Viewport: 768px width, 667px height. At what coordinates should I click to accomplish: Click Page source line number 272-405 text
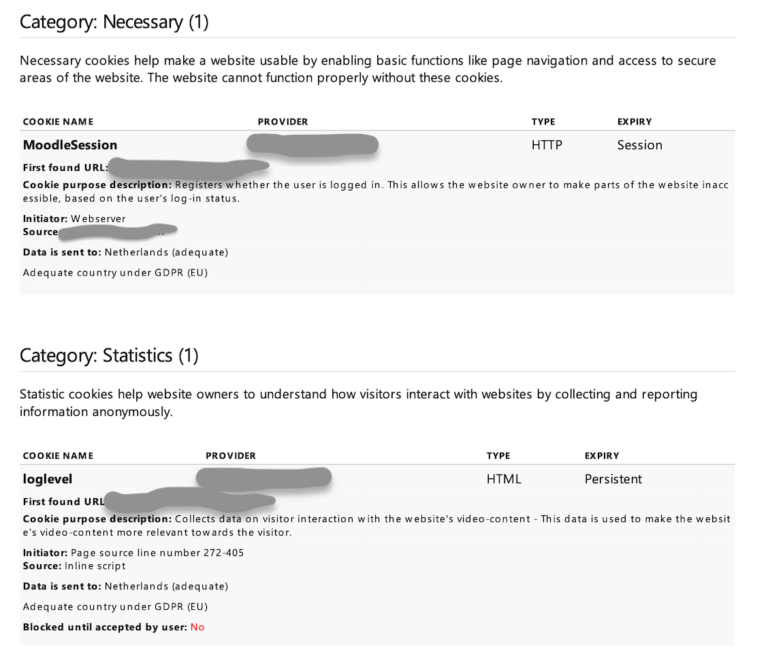157,553
